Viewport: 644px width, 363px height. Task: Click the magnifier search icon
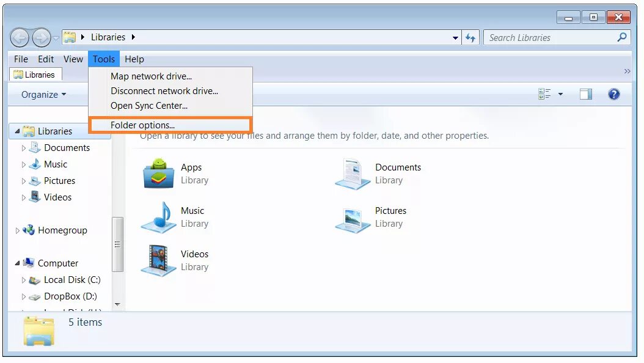[622, 37]
